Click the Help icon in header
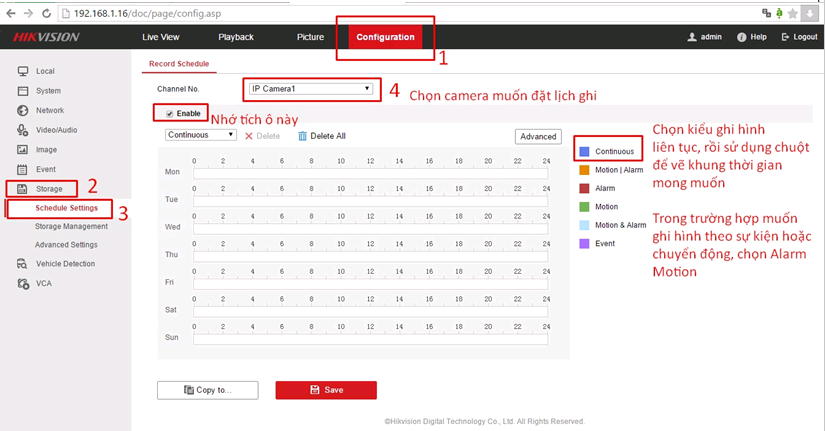Image resolution: width=825 pixels, height=431 pixels. pyautogui.click(x=742, y=37)
